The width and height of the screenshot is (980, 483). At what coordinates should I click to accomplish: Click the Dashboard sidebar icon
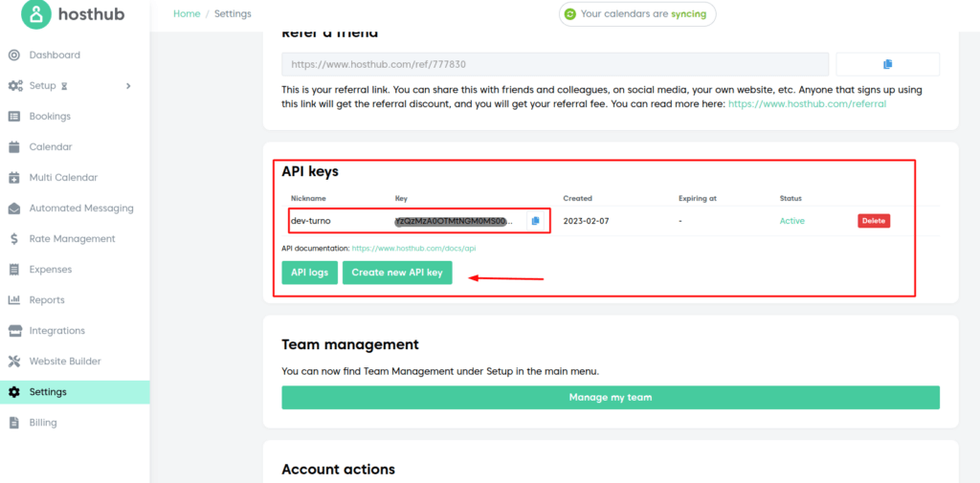13,55
